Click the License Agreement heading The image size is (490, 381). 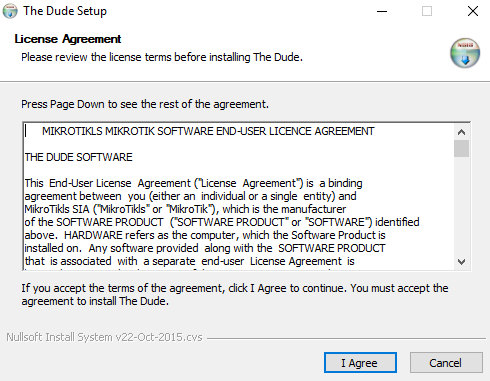pyautogui.click(x=68, y=39)
